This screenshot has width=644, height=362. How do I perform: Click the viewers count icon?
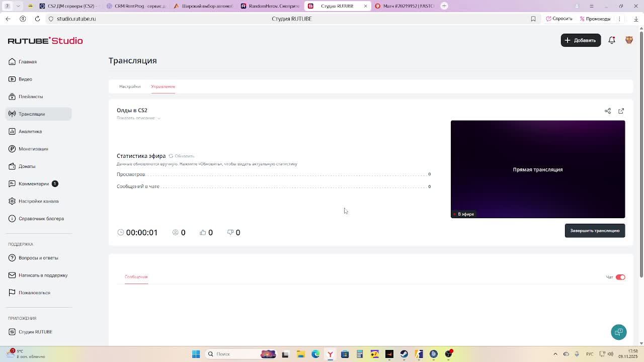[x=175, y=232]
